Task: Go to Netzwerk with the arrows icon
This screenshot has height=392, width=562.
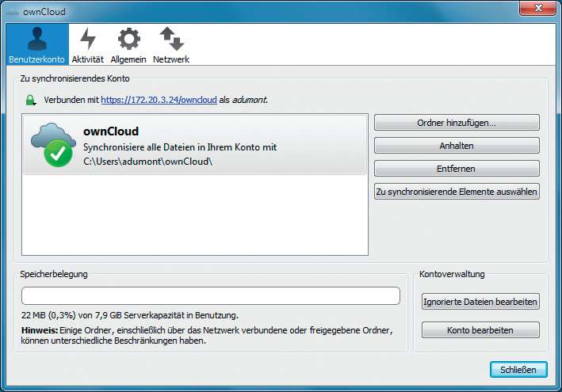Action: click(x=170, y=45)
